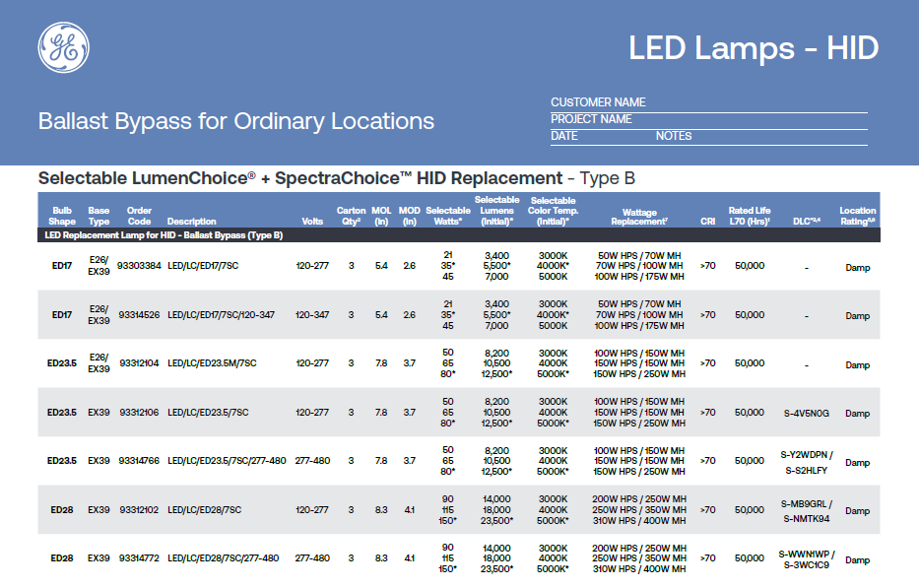This screenshot has width=919, height=588.
Task: Click '100W HPS / 175W MH' in the 93303384 row
Action: pyautogui.click(x=639, y=277)
